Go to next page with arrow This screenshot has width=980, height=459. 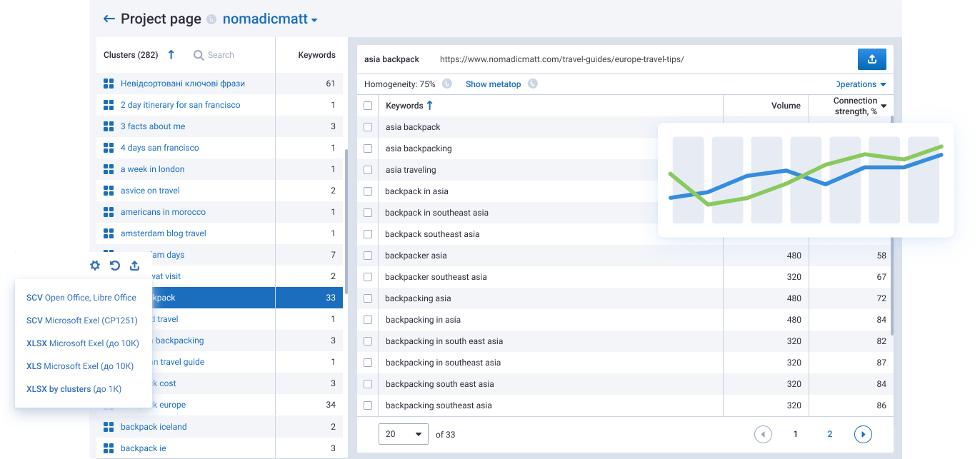[x=863, y=434]
